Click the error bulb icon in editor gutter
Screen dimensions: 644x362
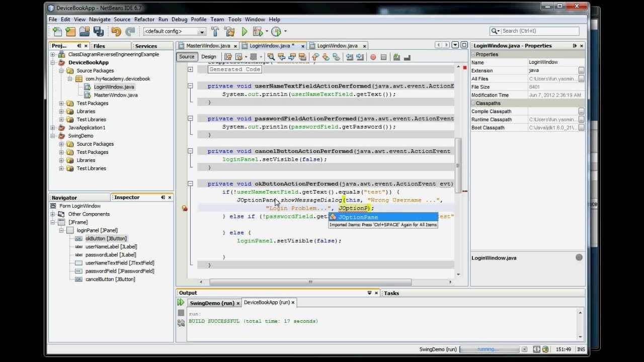coord(185,208)
